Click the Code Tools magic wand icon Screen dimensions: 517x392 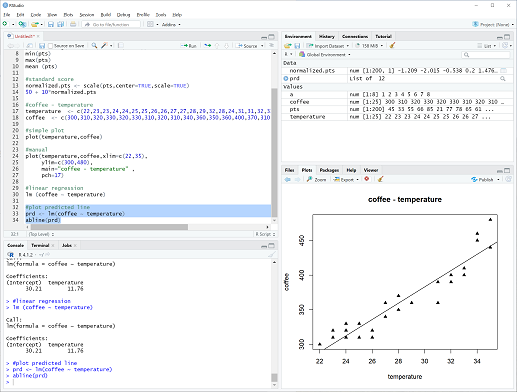pos(104,45)
